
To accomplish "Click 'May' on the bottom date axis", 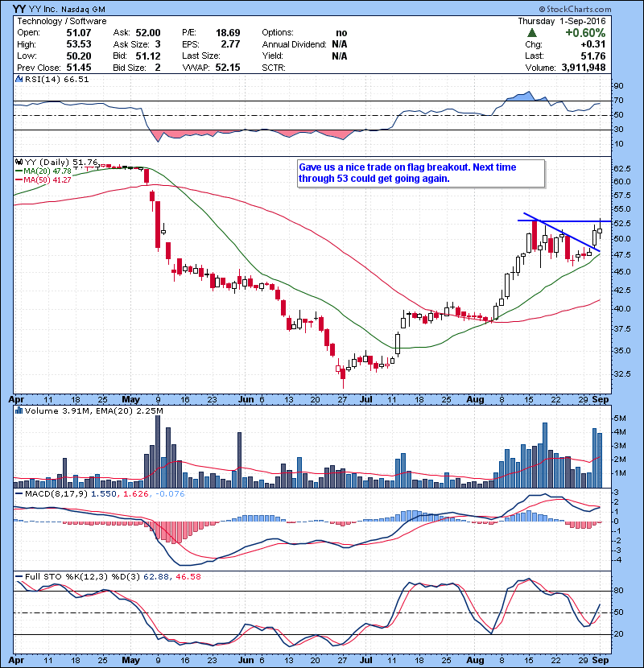I will click(x=131, y=660).
